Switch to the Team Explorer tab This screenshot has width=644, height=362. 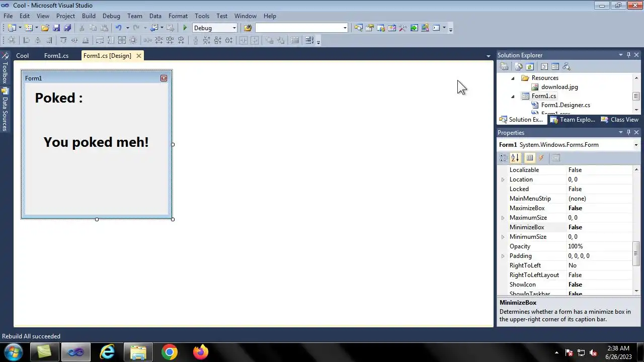coord(573,120)
